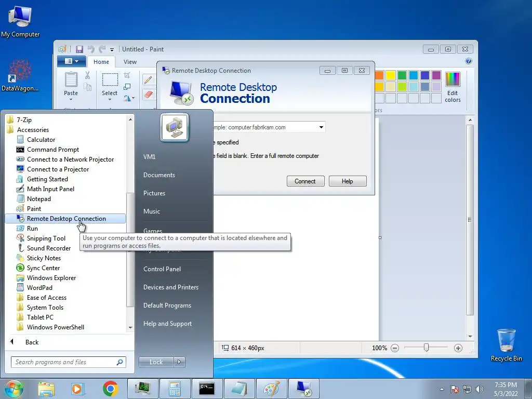
Task: Open the Customize Quick Access Toolbar arrow in Paint
Action: coord(112,49)
